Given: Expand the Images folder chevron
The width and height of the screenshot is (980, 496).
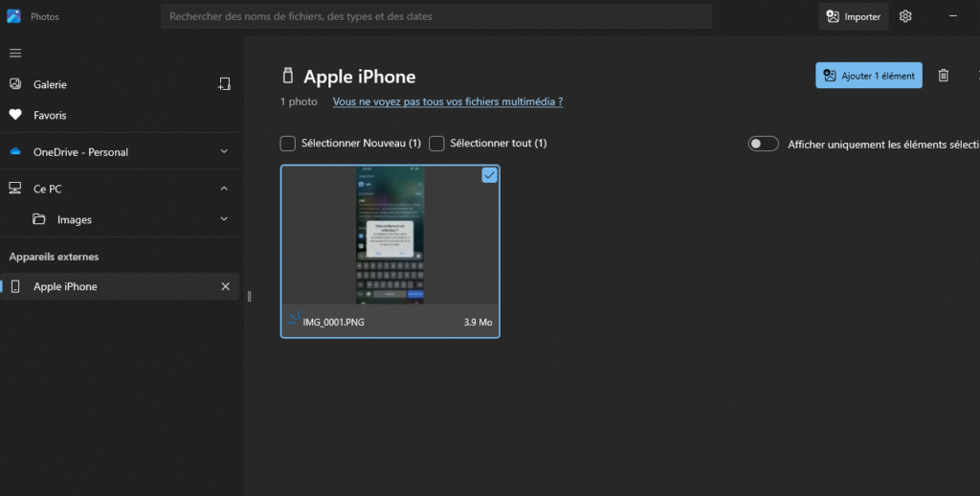Looking at the screenshot, I should click(224, 219).
